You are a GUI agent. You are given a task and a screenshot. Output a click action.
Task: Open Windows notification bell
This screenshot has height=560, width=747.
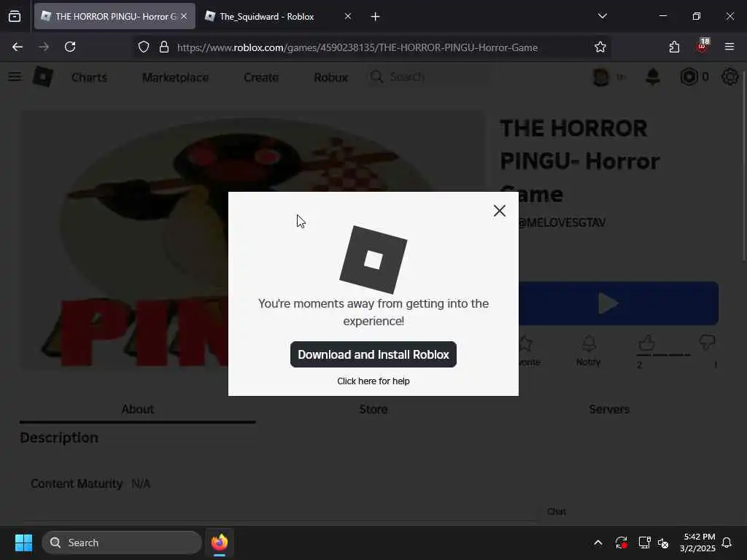click(727, 542)
